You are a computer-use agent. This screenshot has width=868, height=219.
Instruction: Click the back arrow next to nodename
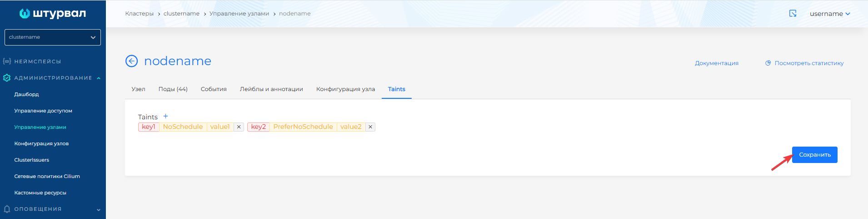coord(131,61)
